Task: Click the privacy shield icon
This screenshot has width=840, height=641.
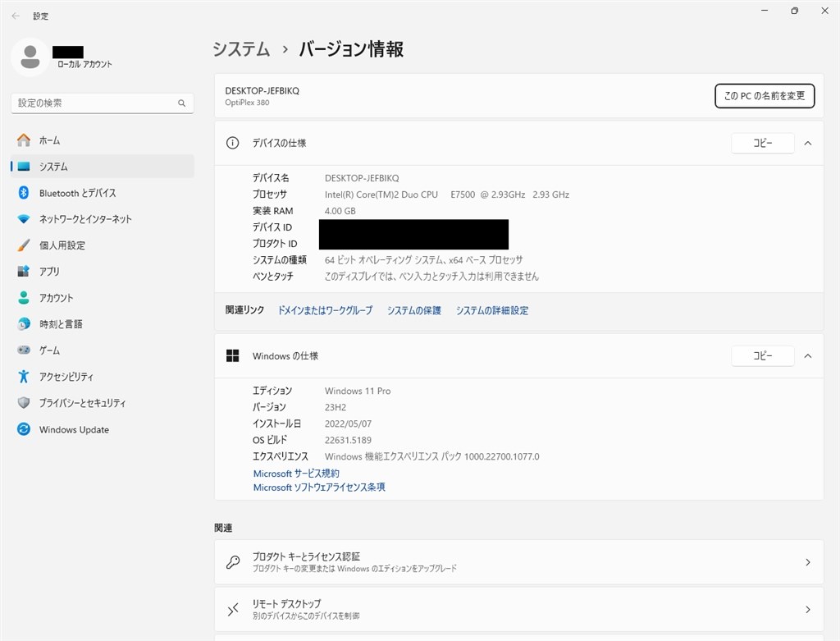Action: tap(24, 403)
